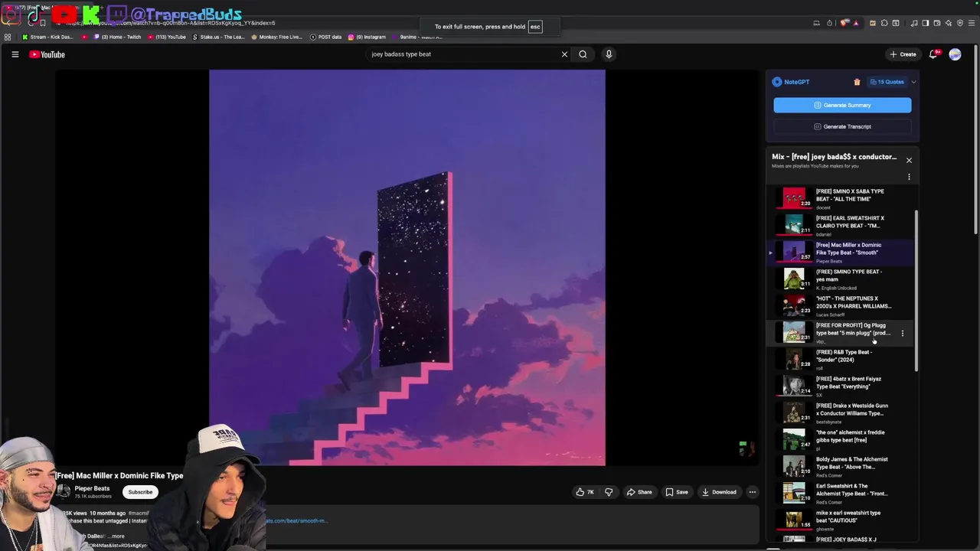Open the Pieper Beats channel name

click(92, 488)
